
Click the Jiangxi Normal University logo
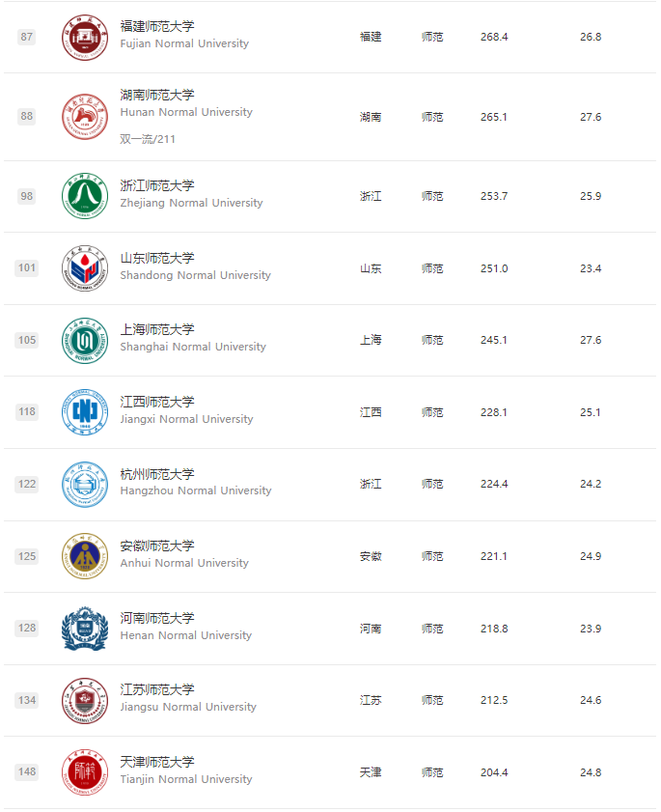click(81, 411)
